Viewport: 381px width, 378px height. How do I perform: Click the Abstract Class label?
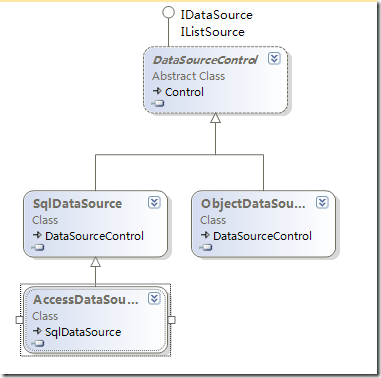(x=189, y=76)
